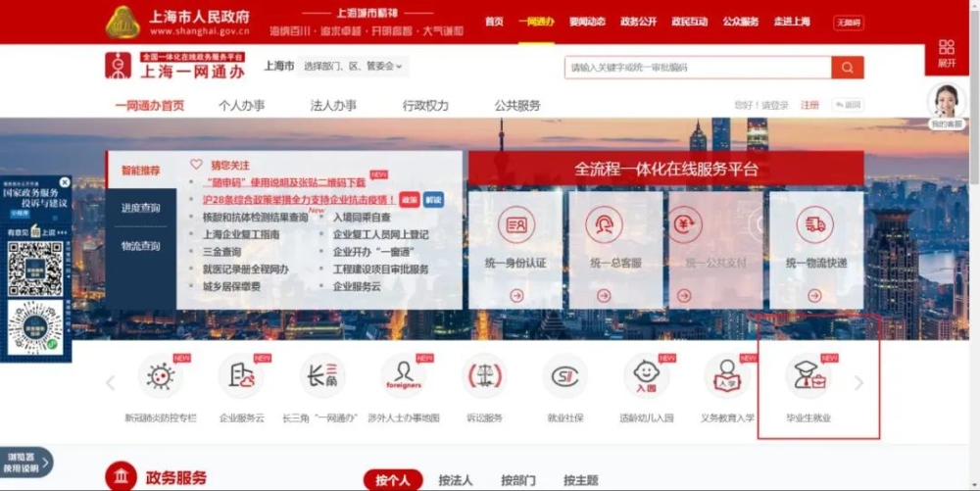Show next services with right carousel arrow

click(x=859, y=383)
